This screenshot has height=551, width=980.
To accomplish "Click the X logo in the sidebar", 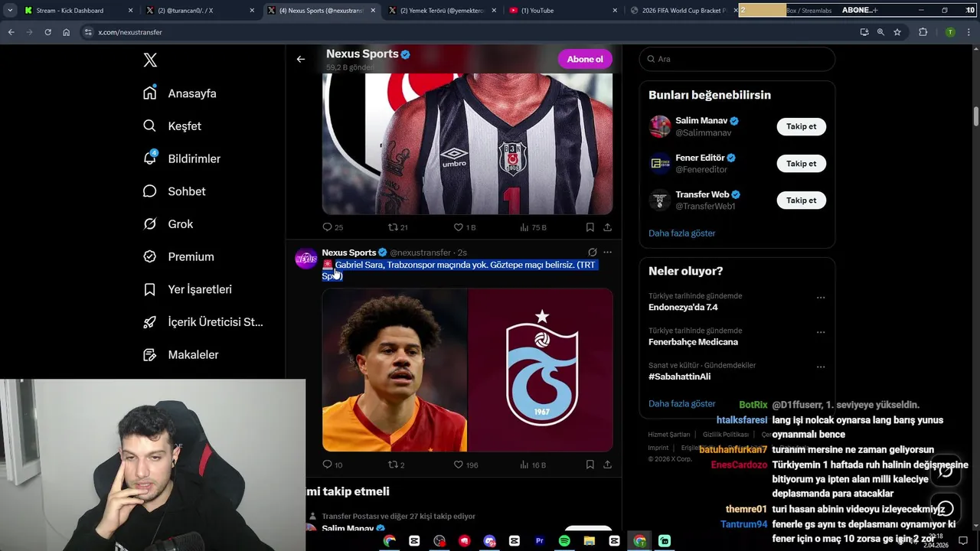I will 150,60.
